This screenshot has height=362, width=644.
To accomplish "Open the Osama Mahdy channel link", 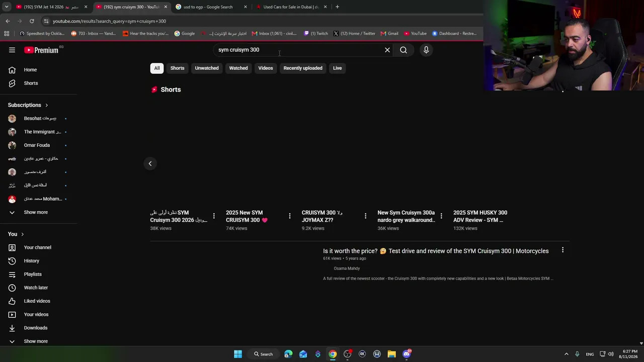I will pyautogui.click(x=347, y=268).
